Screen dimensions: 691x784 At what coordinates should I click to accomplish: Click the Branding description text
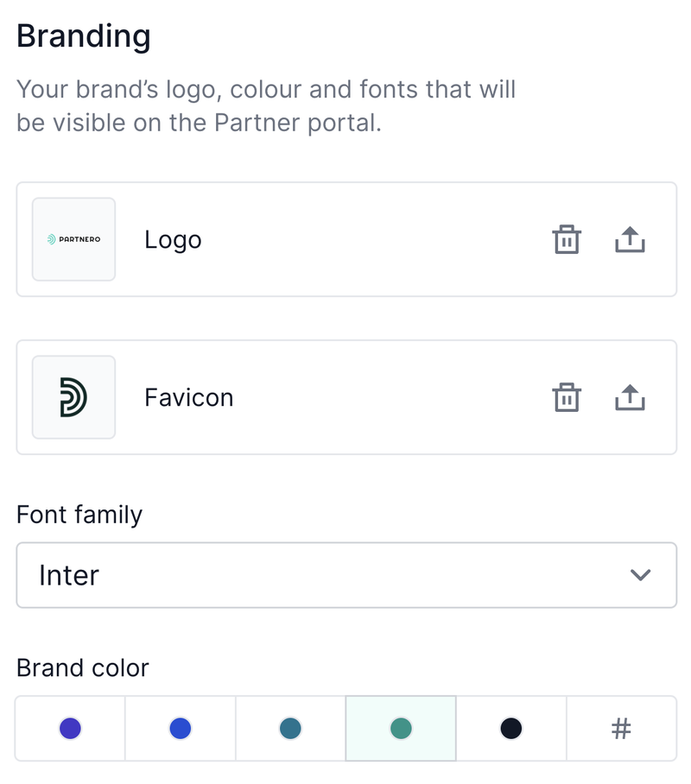coord(266,105)
